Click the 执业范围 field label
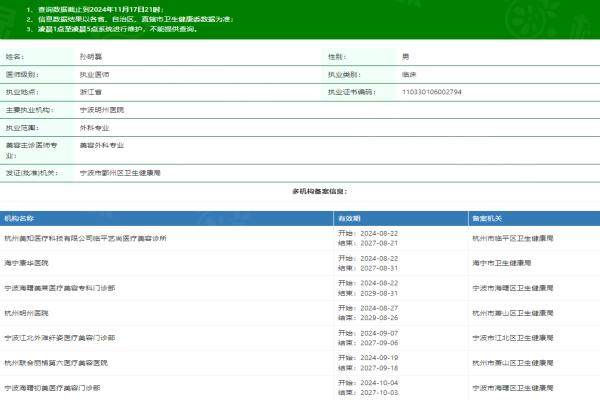600x400 pixels. [22, 127]
